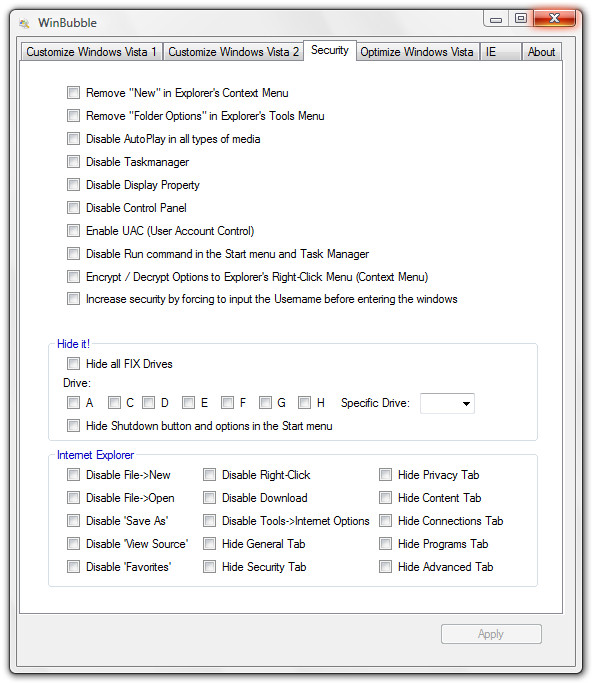Check Hide Shutdown button and options

click(x=74, y=426)
